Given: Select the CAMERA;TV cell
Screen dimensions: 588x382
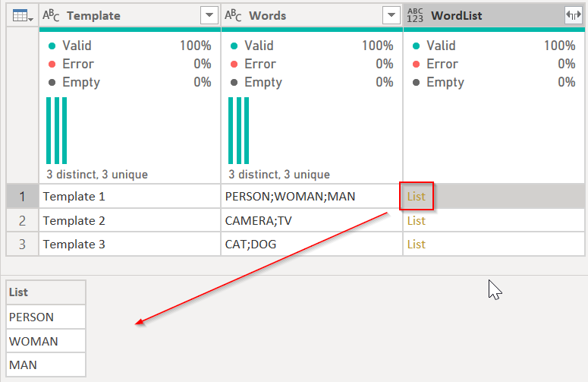Looking at the screenshot, I should tap(312, 221).
